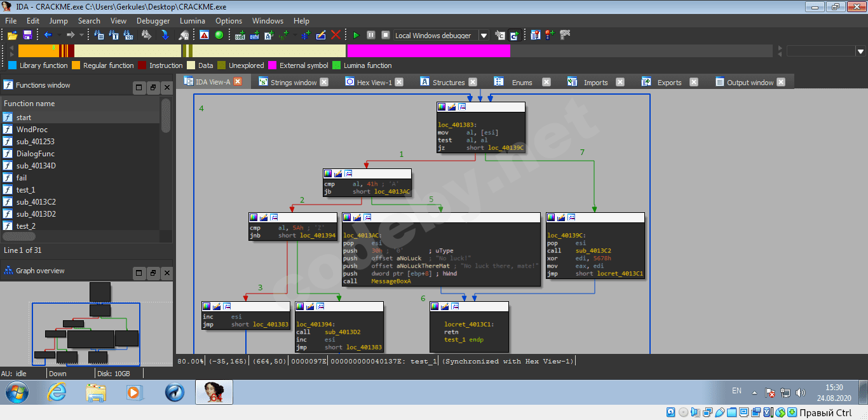Select WndProc in the Functions window
The height and width of the screenshot is (420, 868).
tap(32, 130)
